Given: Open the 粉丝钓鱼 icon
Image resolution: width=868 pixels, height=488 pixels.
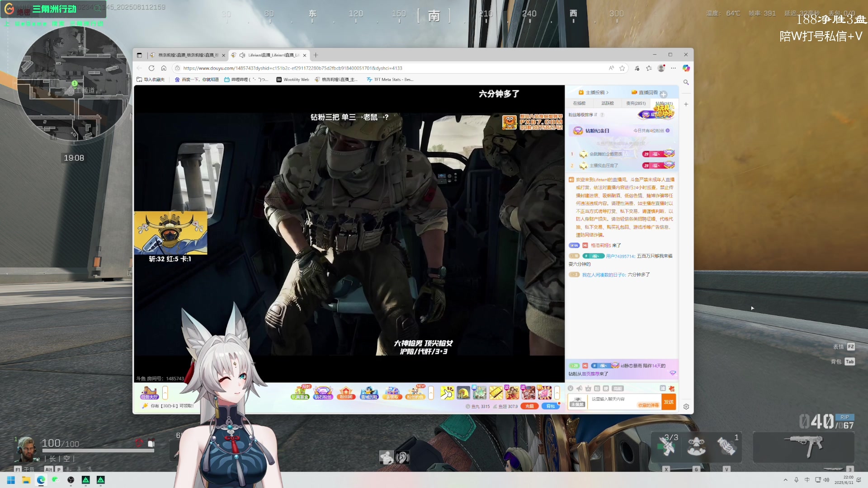Looking at the screenshot, I should click(415, 393).
